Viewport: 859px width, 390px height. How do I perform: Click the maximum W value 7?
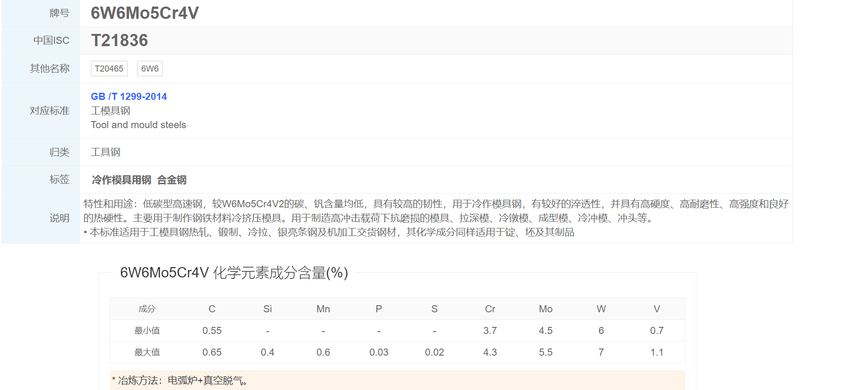tap(601, 352)
